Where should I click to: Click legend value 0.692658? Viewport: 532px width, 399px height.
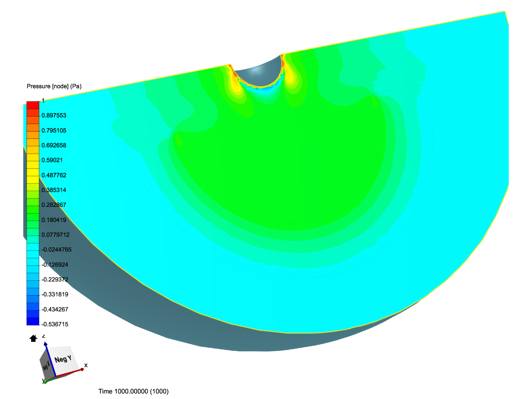click(54, 145)
